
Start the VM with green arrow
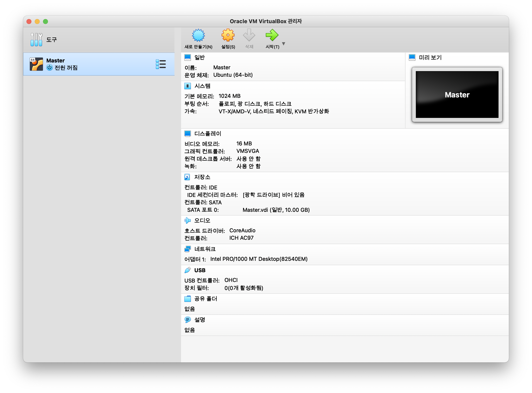(272, 35)
